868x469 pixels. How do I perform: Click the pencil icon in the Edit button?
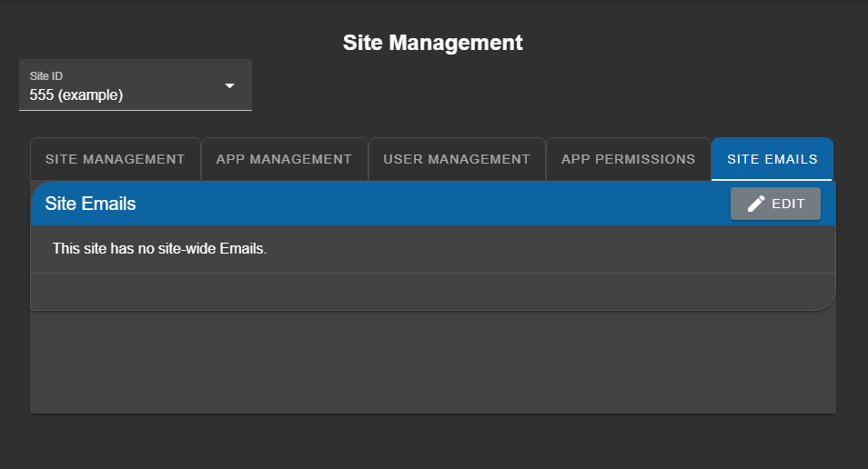[756, 205]
